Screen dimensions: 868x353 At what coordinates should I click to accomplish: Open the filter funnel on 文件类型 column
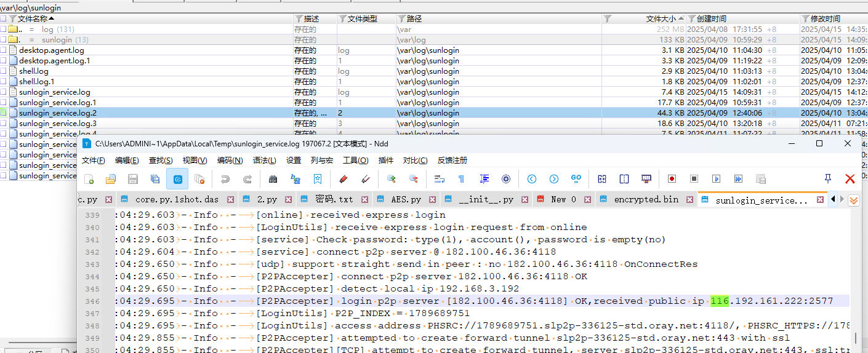(342, 19)
